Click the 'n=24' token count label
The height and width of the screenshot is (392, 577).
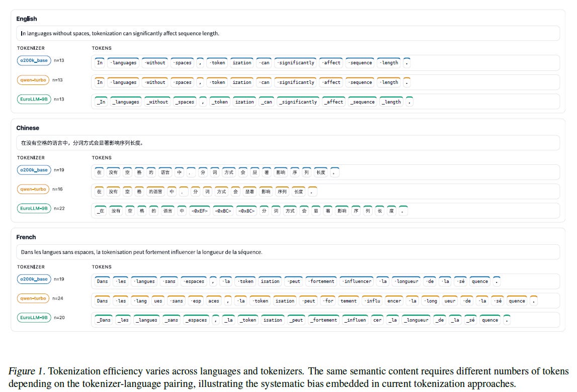(57, 298)
